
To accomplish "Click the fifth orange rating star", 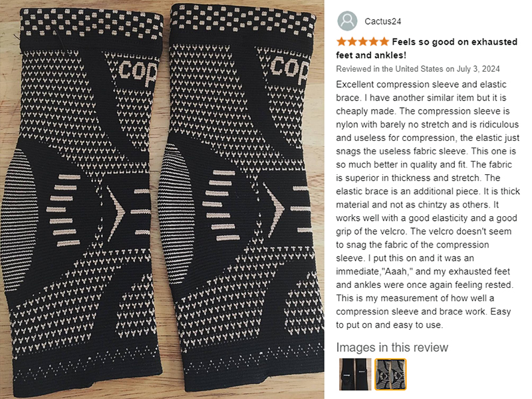I will (x=384, y=42).
